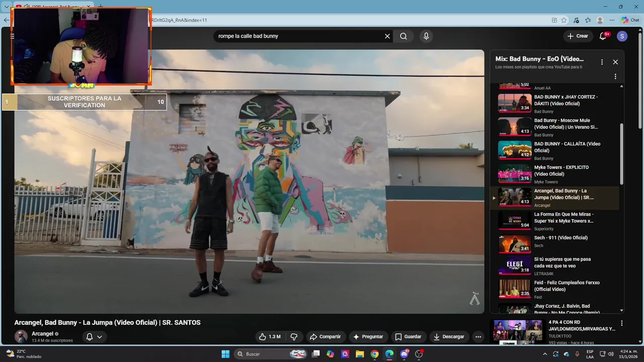The height and width of the screenshot is (362, 644).
Task: Open browser tab search dropdown
Action: [x=6, y=7]
